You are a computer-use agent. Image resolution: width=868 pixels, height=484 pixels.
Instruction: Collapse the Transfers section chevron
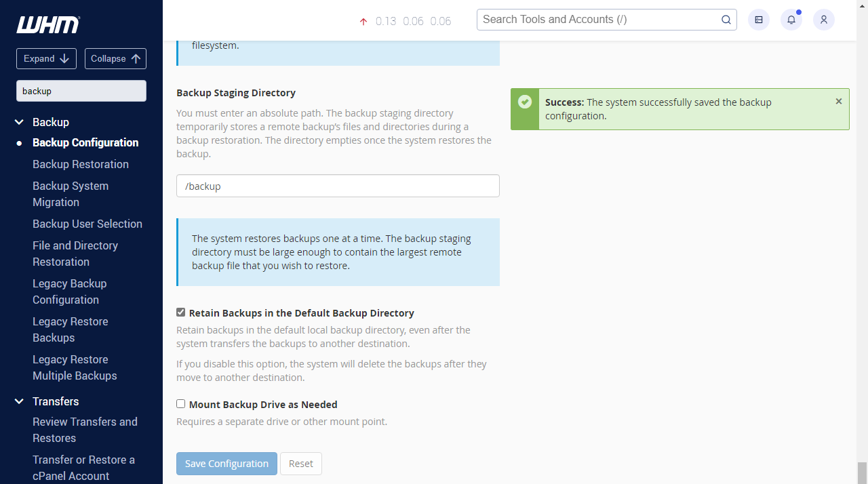pyautogui.click(x=18, y=401)
